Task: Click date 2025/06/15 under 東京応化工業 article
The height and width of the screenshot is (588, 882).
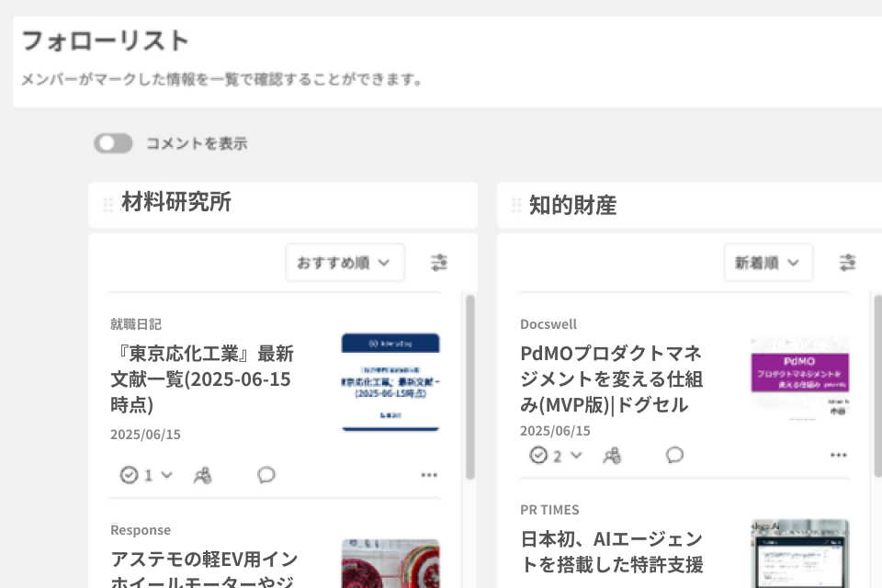Action: (x=145, y=435)
